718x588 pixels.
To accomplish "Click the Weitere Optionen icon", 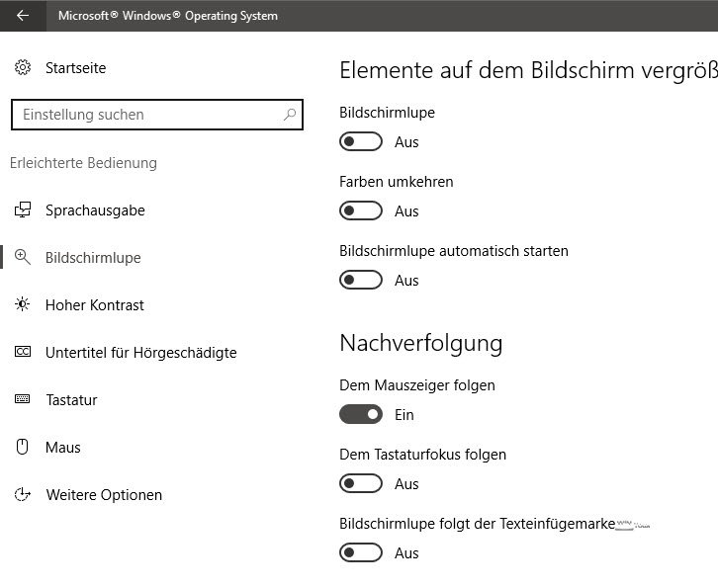I will point(23,495).
